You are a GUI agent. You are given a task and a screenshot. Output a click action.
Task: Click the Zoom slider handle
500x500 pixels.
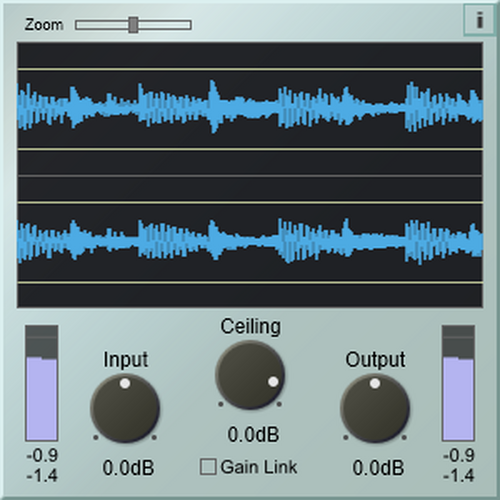[x=133, y=25]
